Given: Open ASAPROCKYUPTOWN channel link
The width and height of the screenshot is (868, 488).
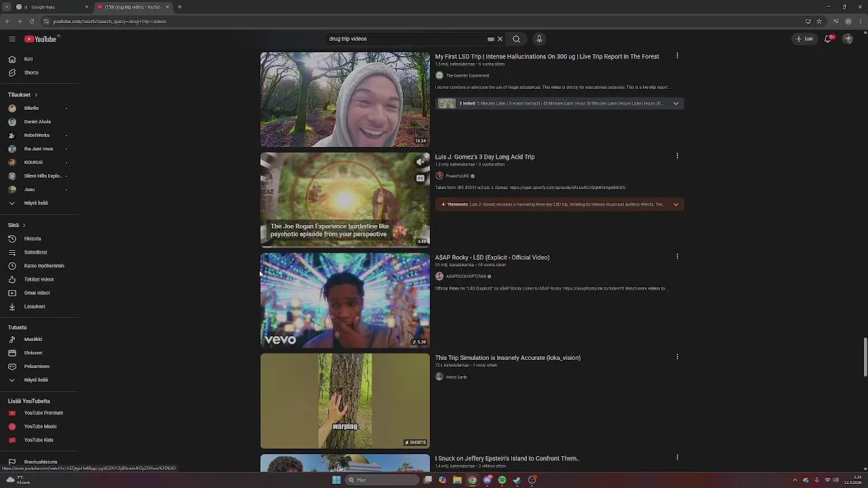Looking at the screenshot, I should click(x=465, y=277).
